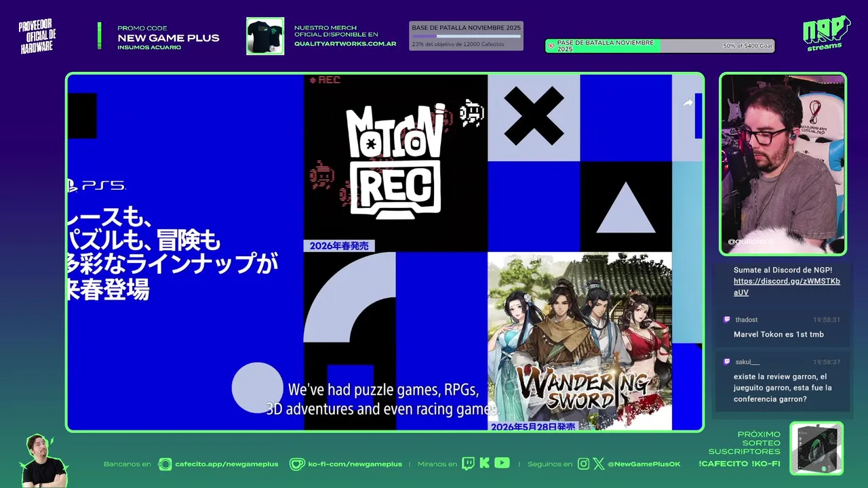This screenshot has width=868, height=488.
Task: Open the YouTube icon in the footer
Action: (502, 464)
